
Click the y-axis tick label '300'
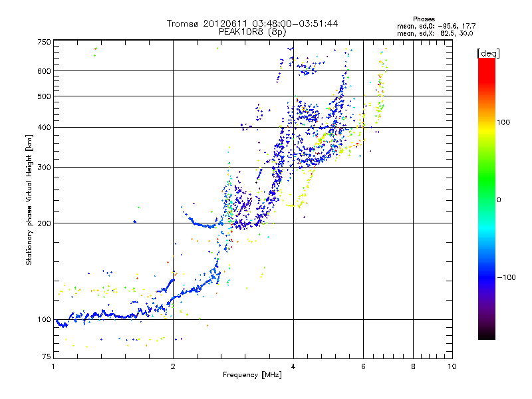pyautogui.click(x=44, y=168)
